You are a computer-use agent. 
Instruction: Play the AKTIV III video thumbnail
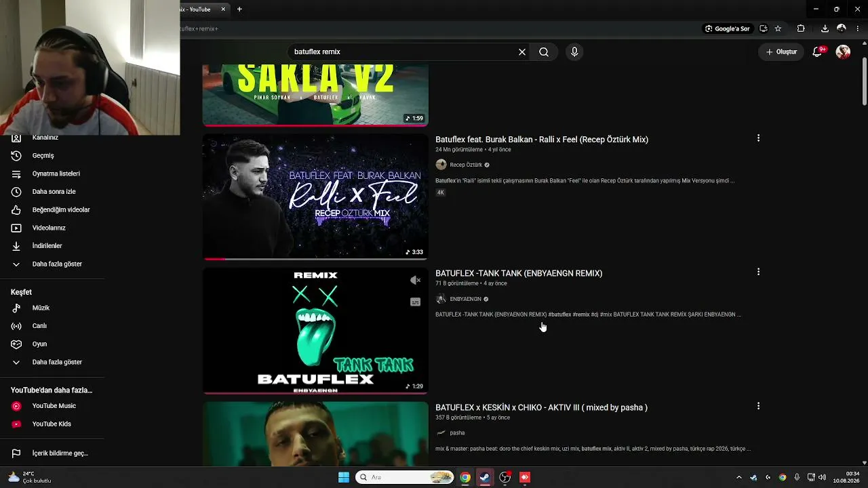pos(315,434)
